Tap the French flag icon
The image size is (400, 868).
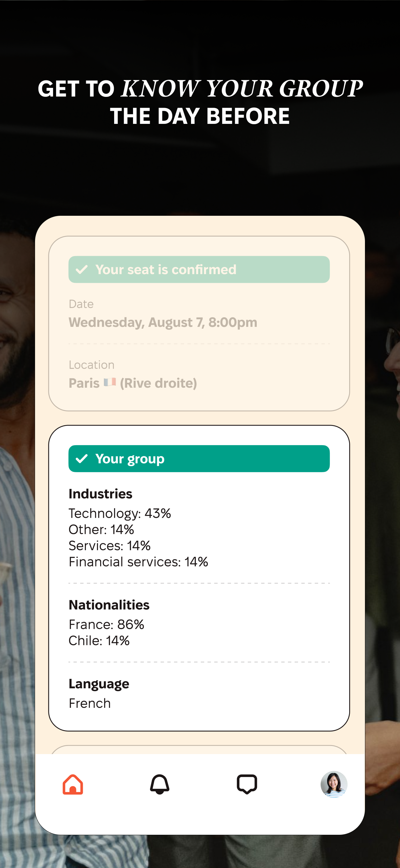pos(110,382)
